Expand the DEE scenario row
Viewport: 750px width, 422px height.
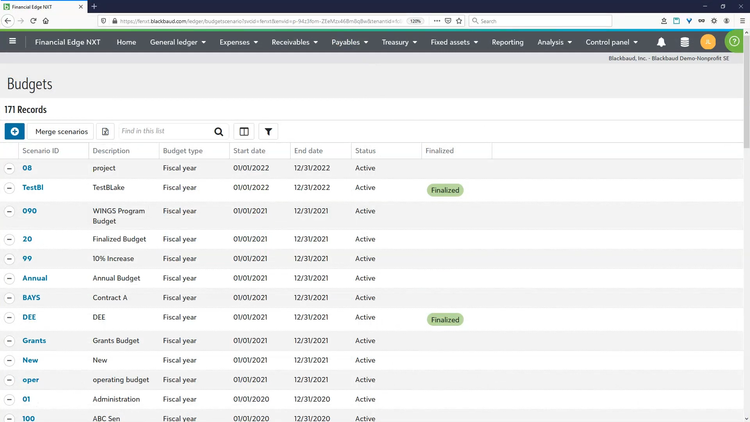(9, 318)
